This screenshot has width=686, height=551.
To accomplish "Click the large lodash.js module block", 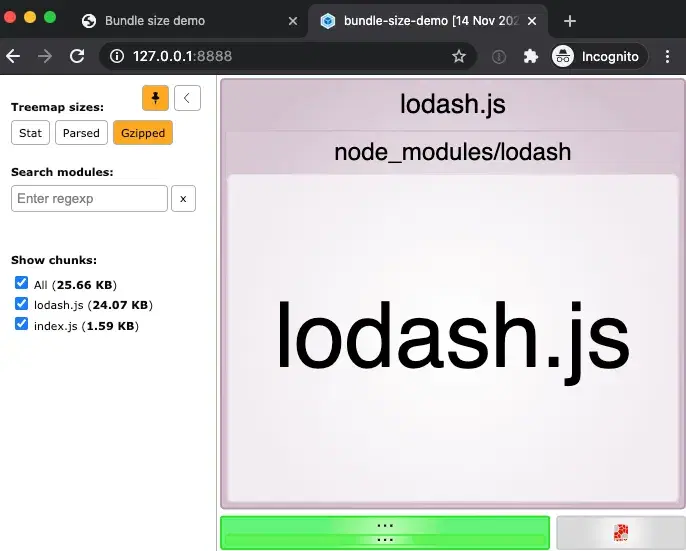I will click(x=453, y=338).
